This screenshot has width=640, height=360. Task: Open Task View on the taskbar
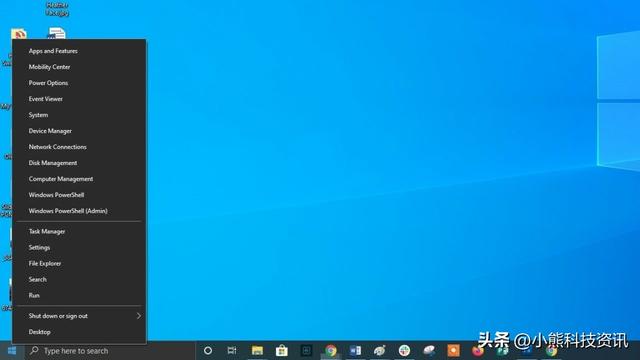click(x=232, y=351)
